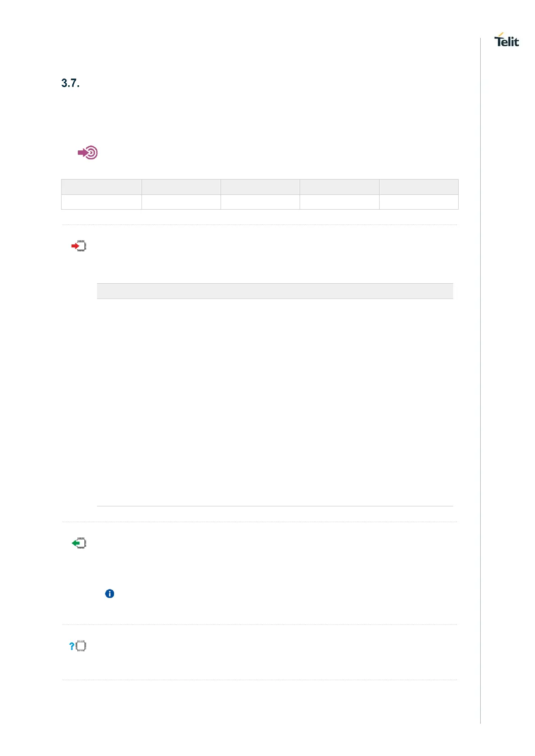Image resolution: width=535 pixels, height=756 pixels.
Task: Click the wide gray bar below the red chip icon
Action: click(275, 291)
